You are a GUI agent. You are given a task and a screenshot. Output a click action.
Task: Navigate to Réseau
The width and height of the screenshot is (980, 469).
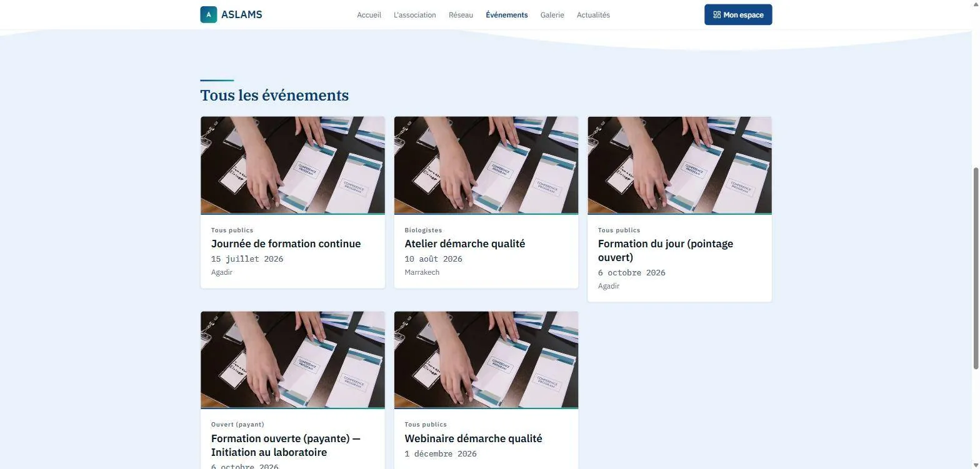tap(461, 15)
